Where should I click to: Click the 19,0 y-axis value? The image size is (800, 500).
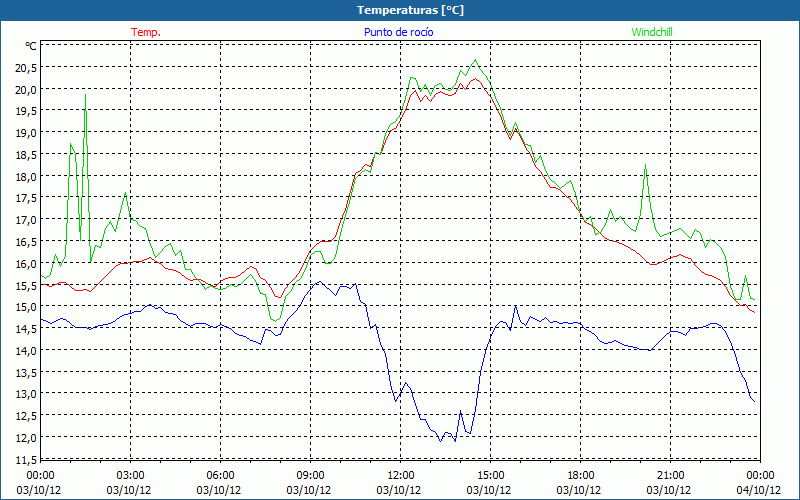tap(26, 133)
